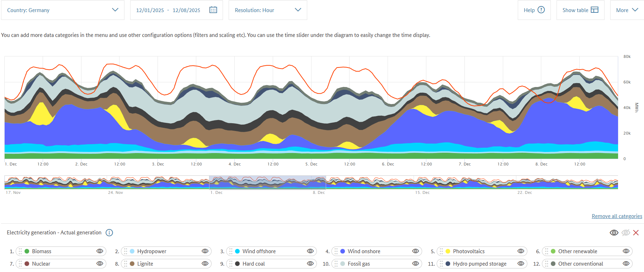Click the date range input field
The image size is (644, 272).
tap(168, 10)
